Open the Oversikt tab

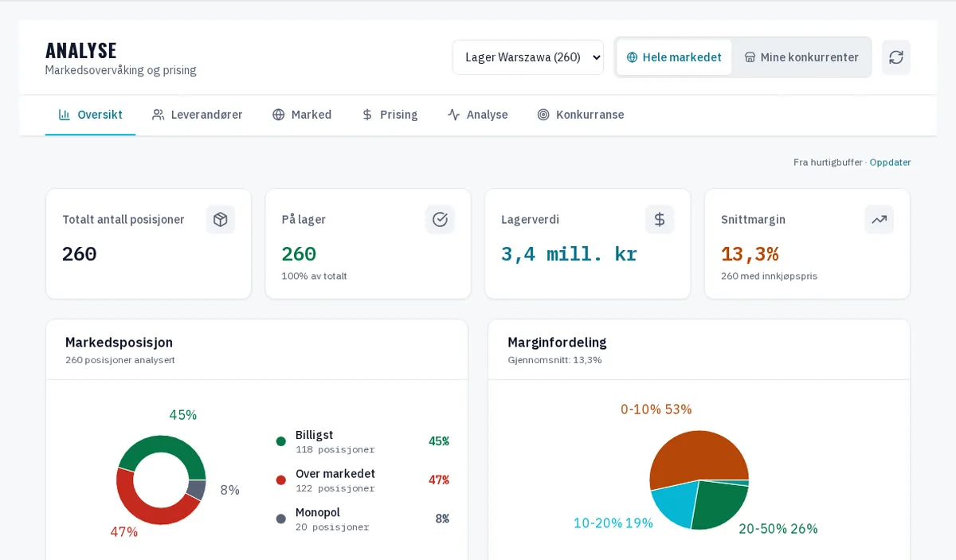click(90, 115)
